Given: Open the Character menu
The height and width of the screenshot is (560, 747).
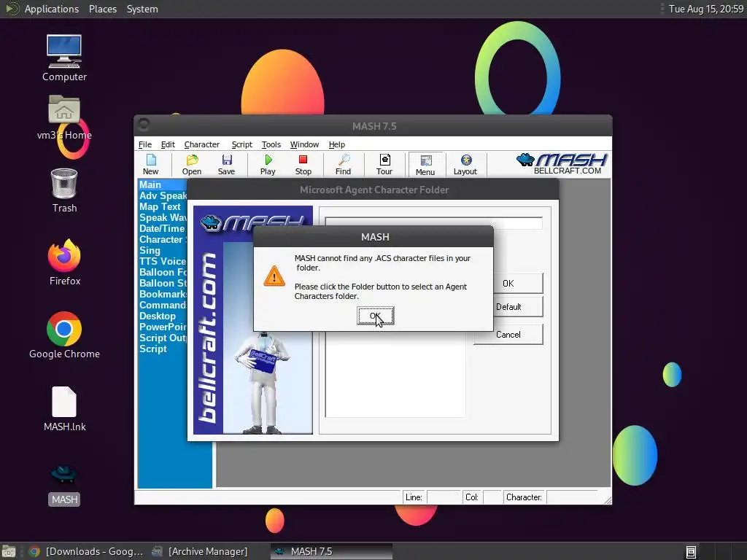Looking at the screenshot, I should [201, 144].
